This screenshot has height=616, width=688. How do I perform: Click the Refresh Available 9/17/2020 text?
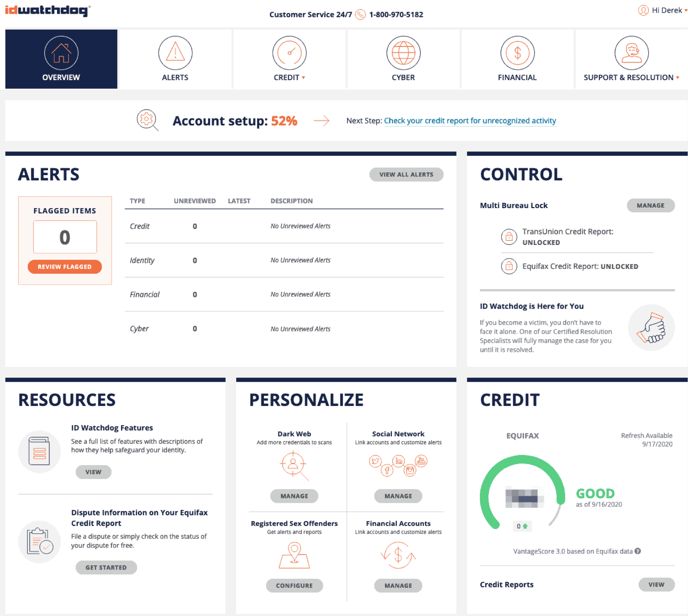coord(647,440)
